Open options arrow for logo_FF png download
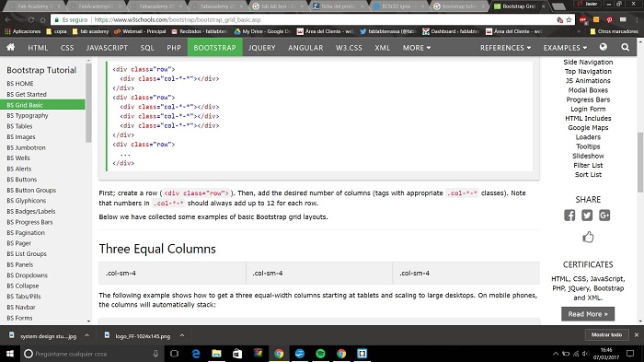644x362 pixels. [x=182, y=335]
